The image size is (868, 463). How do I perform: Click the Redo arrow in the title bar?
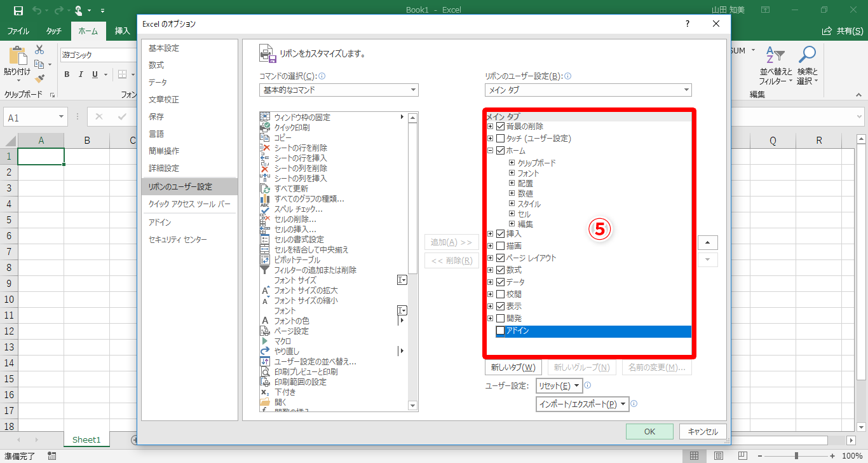tap(58, 10)
